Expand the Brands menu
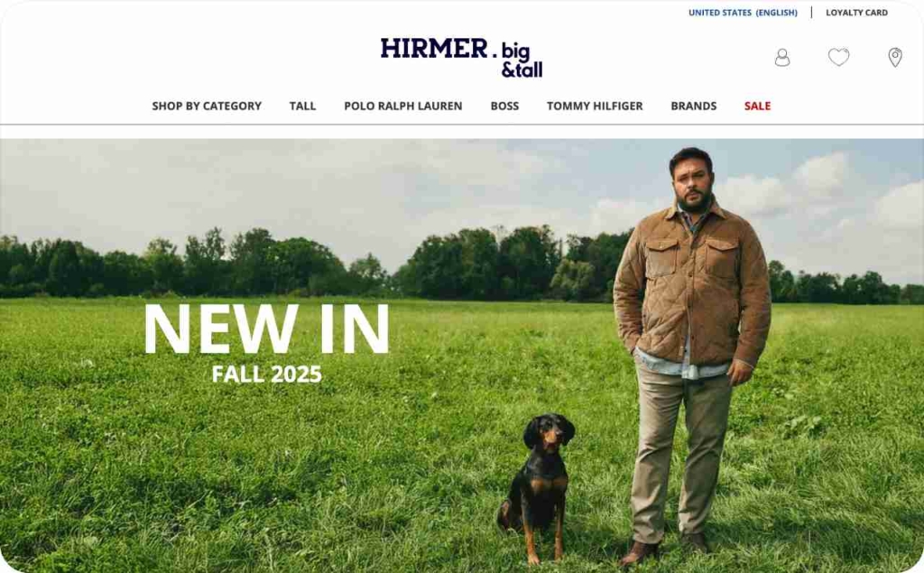Screen dimensions: 924x573 (694, 106)
